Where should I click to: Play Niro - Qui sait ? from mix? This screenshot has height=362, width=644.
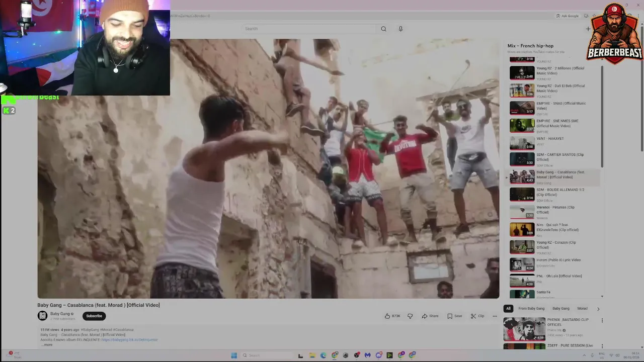point(553,229)
